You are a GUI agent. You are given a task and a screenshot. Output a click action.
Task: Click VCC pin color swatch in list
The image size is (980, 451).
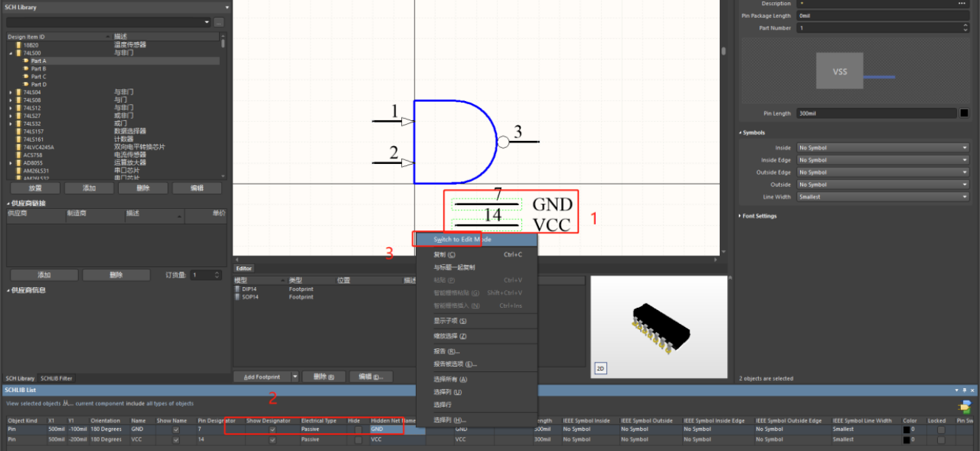click(907, 439)
